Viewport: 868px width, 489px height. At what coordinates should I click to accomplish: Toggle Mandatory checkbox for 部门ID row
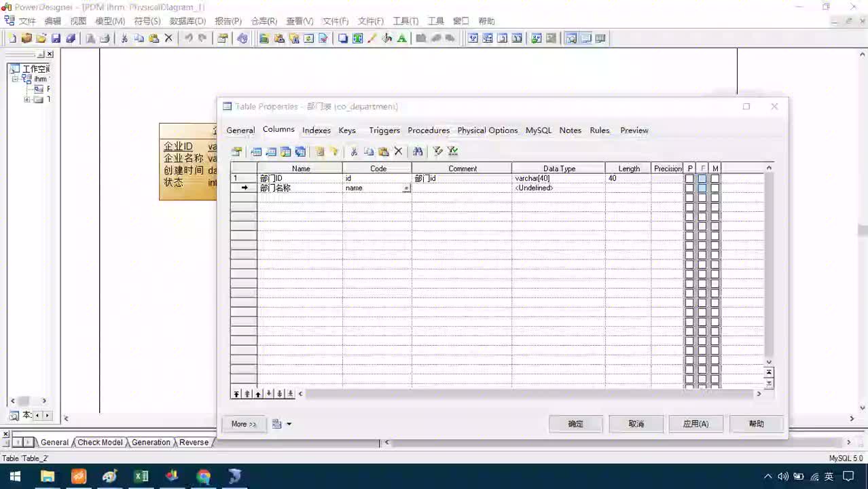(715, 179)
